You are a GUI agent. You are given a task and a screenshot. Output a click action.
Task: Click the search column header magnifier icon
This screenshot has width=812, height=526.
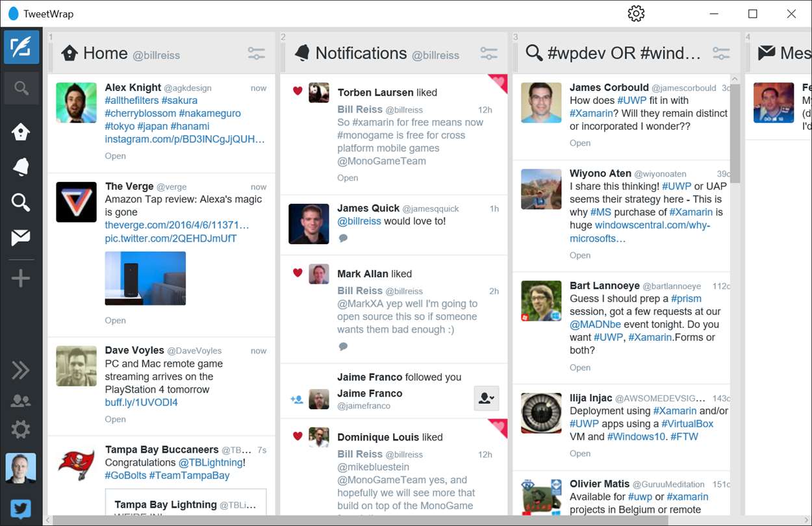534,53
